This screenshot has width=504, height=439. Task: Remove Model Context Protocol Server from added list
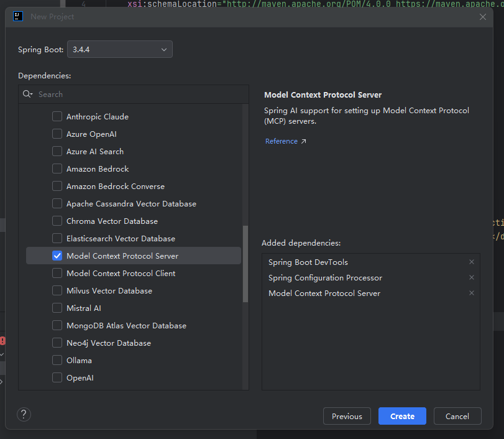(x=472, y=293)
